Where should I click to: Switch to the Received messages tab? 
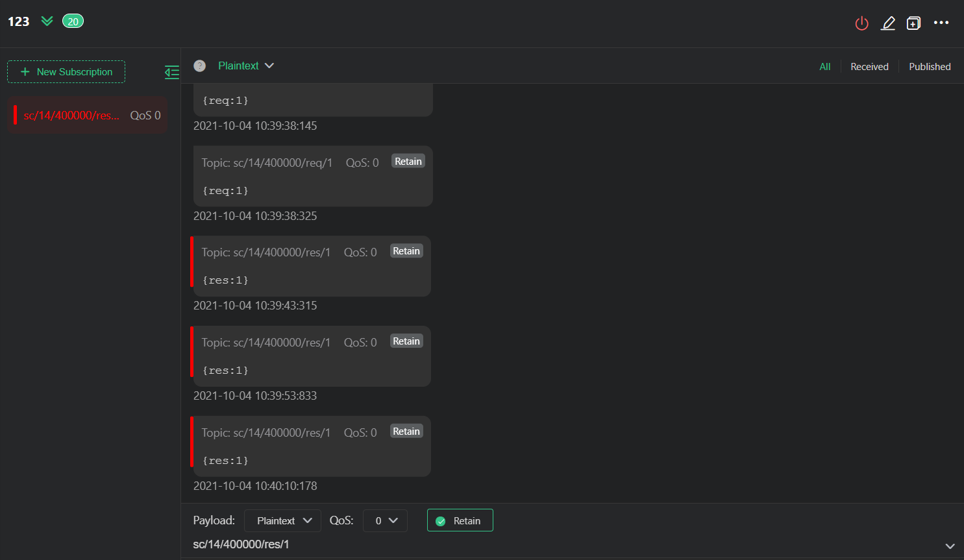pyautogui.click(x=869, y=66)
